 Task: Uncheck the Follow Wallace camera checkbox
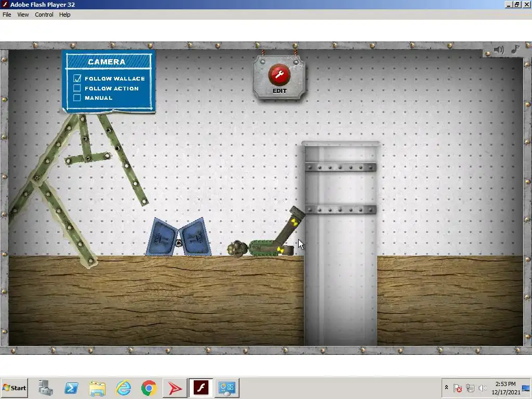click(x=77, y=78)
